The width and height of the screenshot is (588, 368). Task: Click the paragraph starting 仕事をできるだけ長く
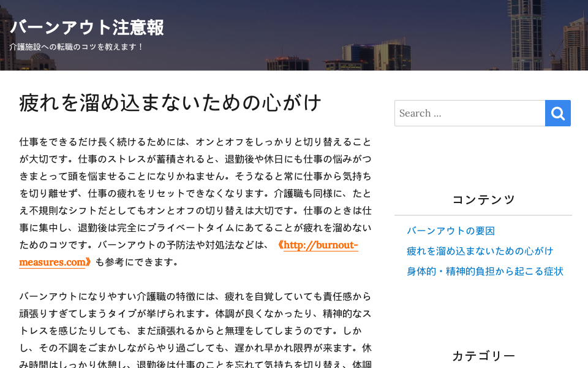coord(195,193)
